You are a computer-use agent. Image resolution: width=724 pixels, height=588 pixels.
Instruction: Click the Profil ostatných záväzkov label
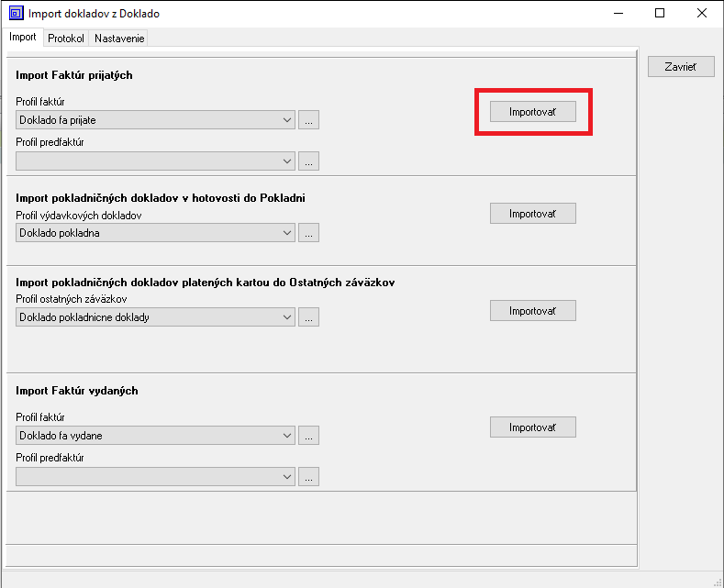tap(71, 299)
